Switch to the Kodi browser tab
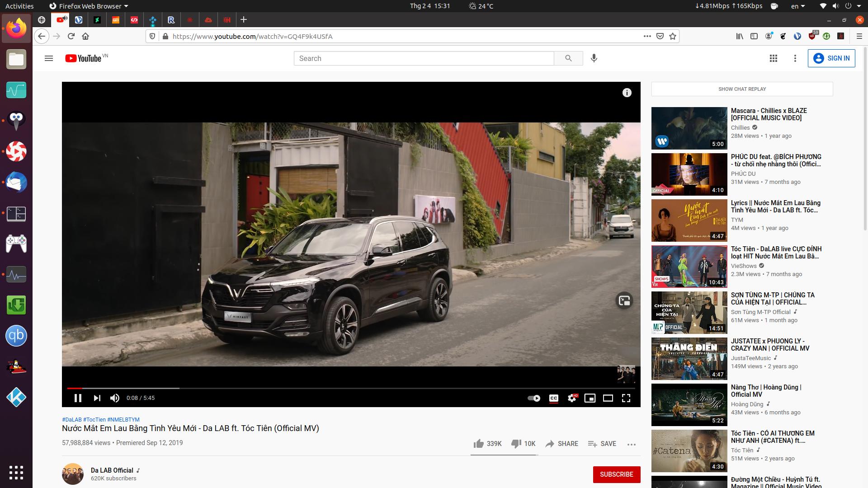Image resolution: width=868 pixels, height=488 pixels. 153,20
